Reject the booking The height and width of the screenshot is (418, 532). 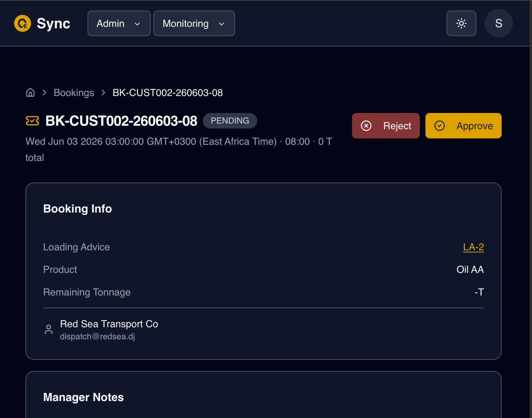coord(386,126)
